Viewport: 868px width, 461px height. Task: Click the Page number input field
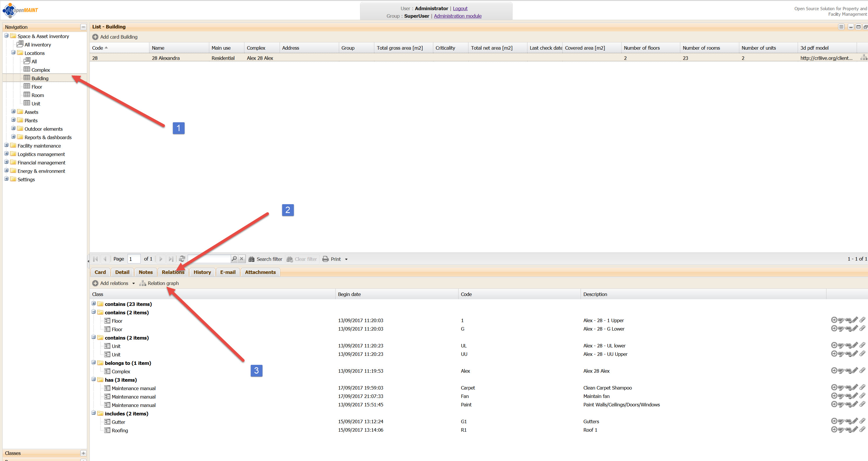coord(134,259)
